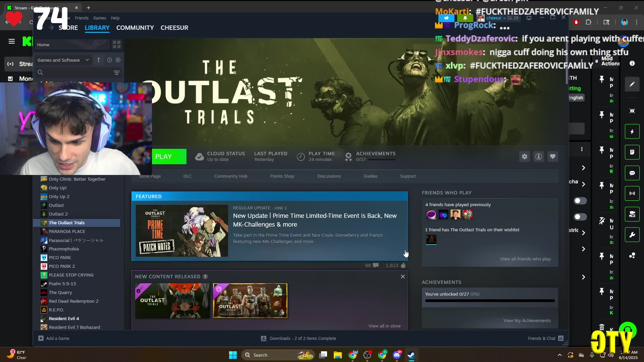Open the Points Shop tab
Image resolution: width=644 pixels, height=362 pixels.
coord(282,176)
